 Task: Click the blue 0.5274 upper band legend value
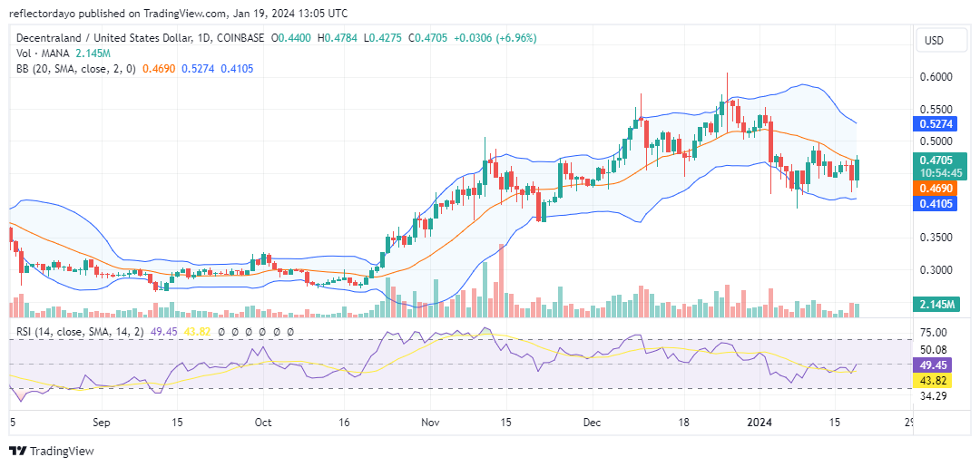pos(198,69)
